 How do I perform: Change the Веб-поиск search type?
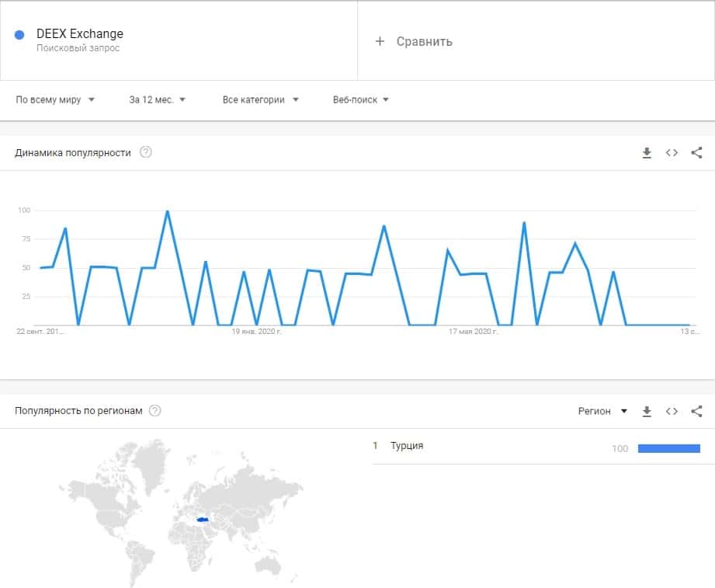coord(360,99)
